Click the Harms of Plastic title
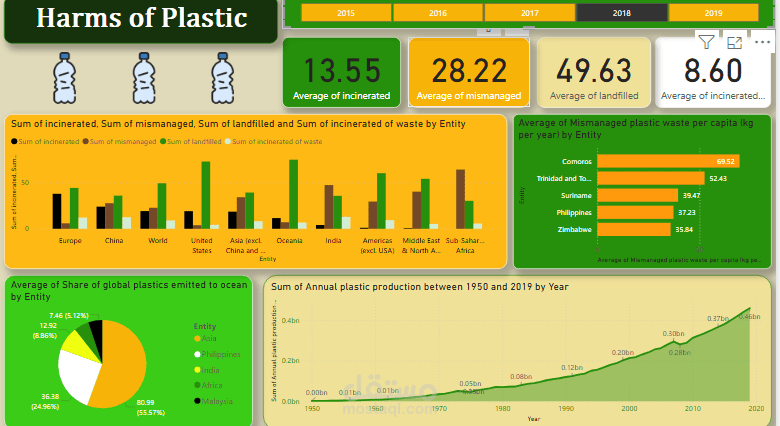 pos(142,18)
